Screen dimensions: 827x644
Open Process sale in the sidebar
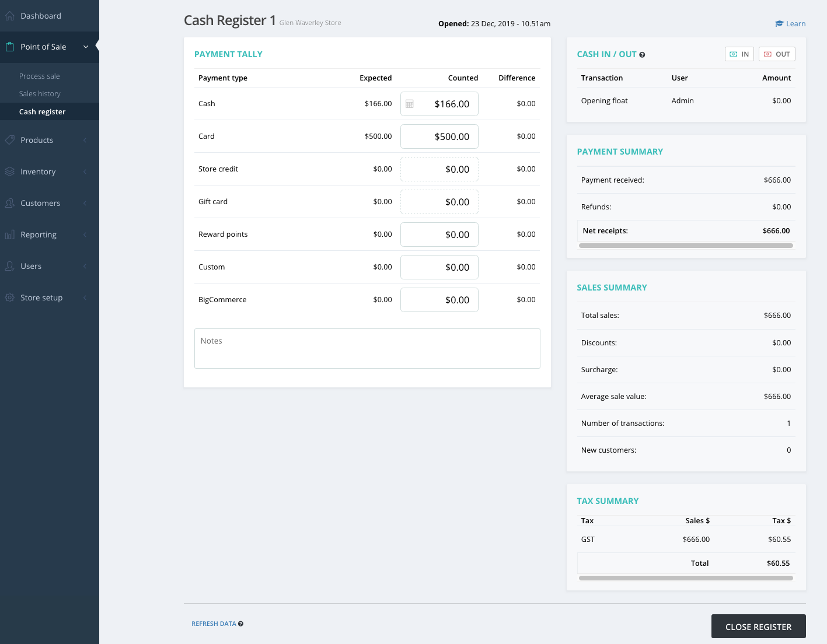(40, 76)
